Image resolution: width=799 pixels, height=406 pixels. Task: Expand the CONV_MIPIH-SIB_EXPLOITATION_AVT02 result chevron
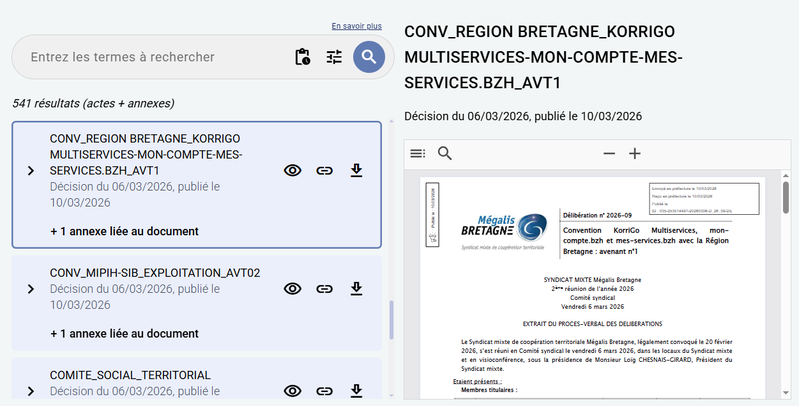[31, 289]
